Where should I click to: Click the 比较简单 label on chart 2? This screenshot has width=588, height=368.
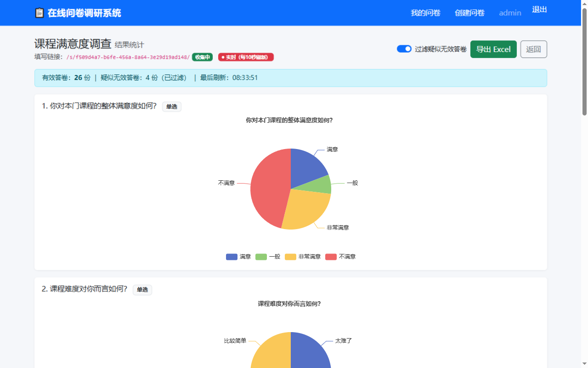(235, 341)
